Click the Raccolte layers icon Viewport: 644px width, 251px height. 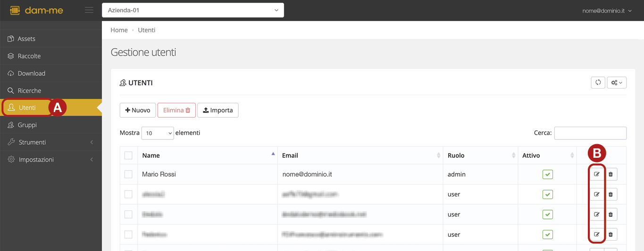coord(11,56)
